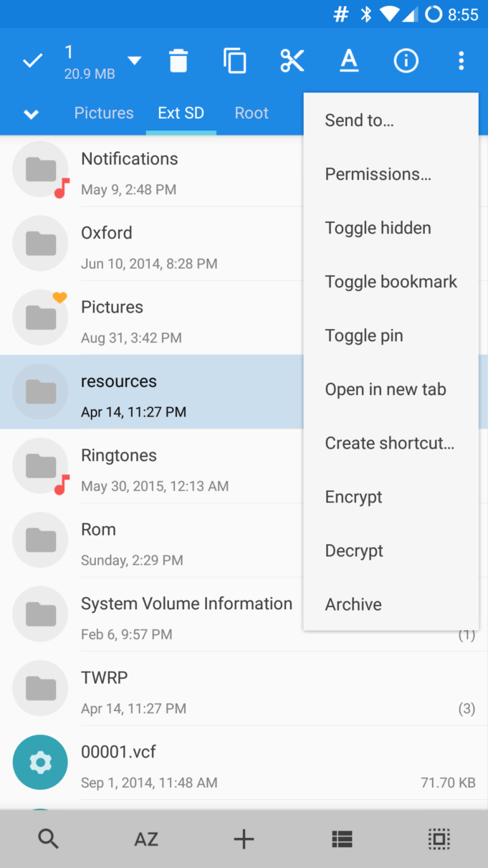Open the search icon in bottom bar
Screen dimensions: 488x868
[49, 839]
